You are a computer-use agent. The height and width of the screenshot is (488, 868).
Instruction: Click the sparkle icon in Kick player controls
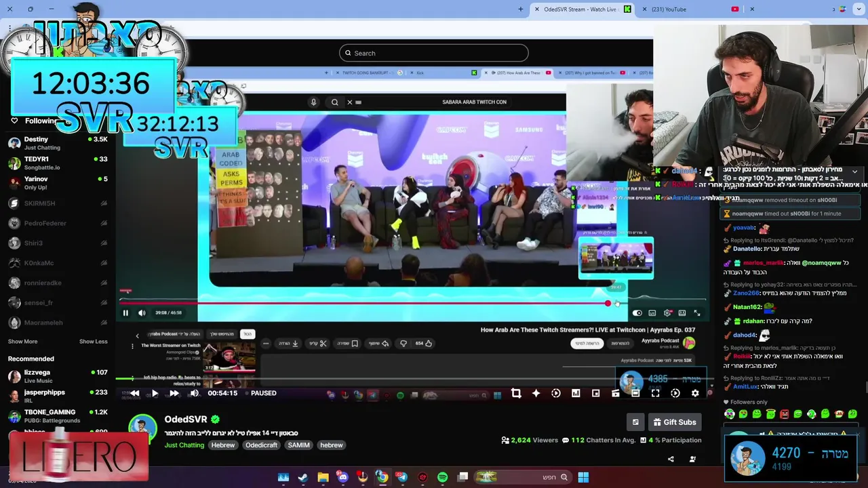click(x=536, y=393)
